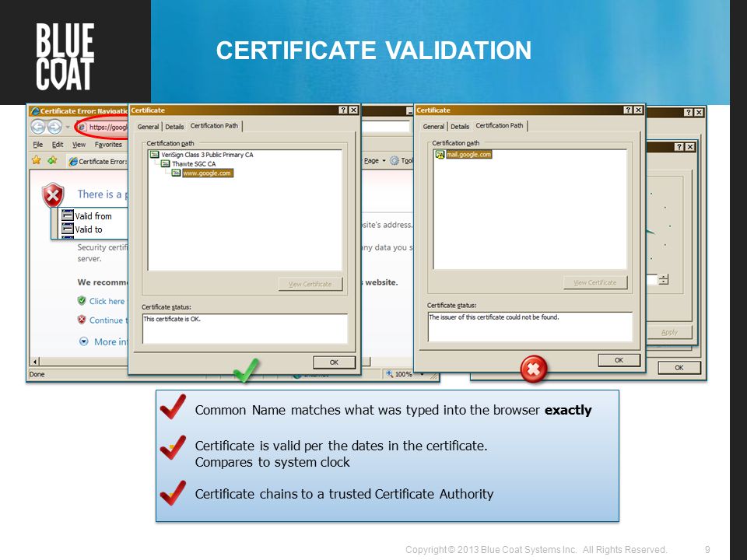Viewport: 747px width, 560px height.
Task: Click the spinner stepper in the rightmost dialog
Action: [x=664, y=279]
